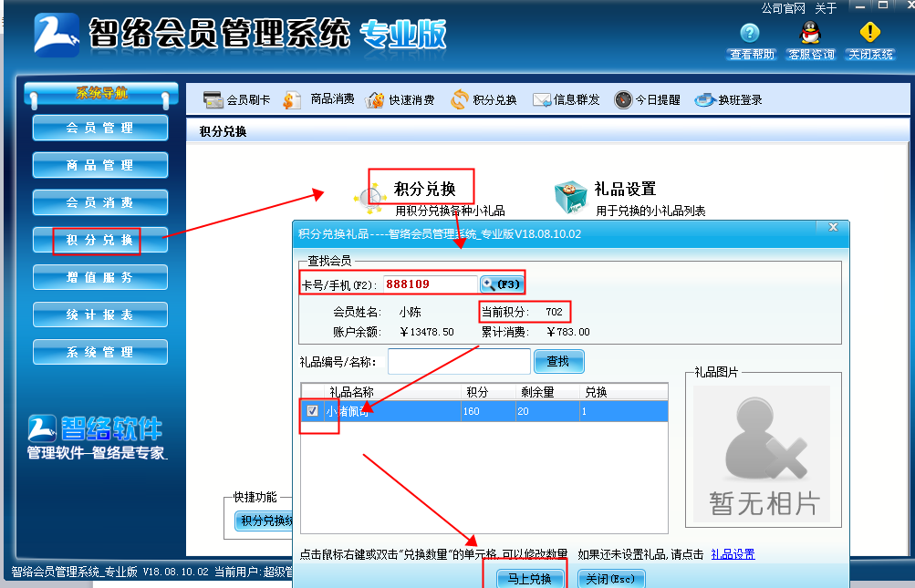
Task: Click the 客服咨询 QQ icon
Action: pyautogui.click(x=809, y=41)
